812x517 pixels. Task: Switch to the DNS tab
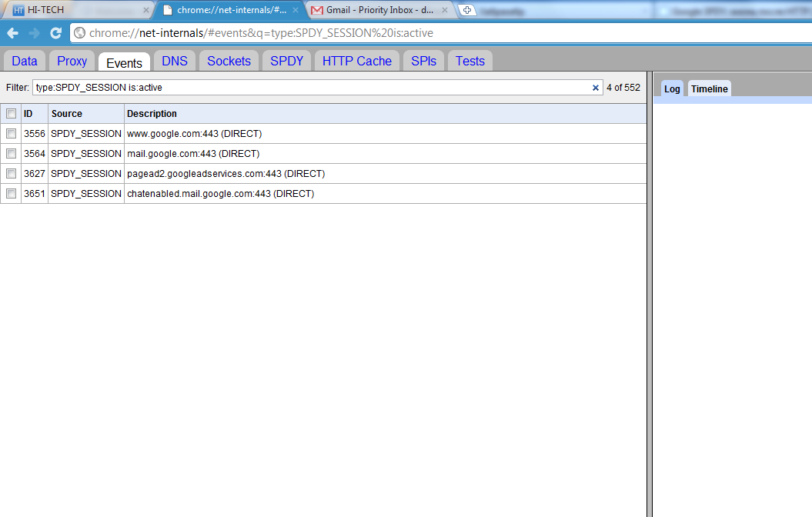175,61
